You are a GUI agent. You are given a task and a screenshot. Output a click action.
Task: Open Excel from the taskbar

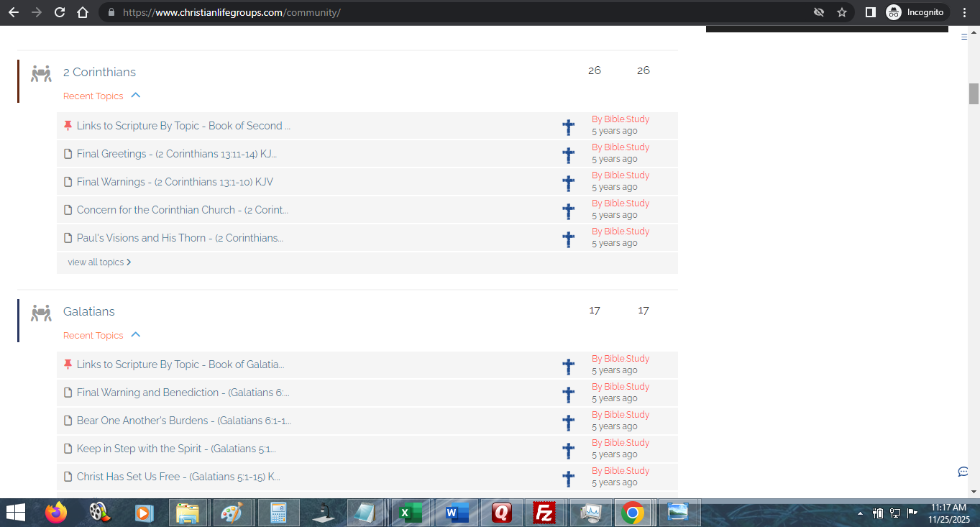411,513
